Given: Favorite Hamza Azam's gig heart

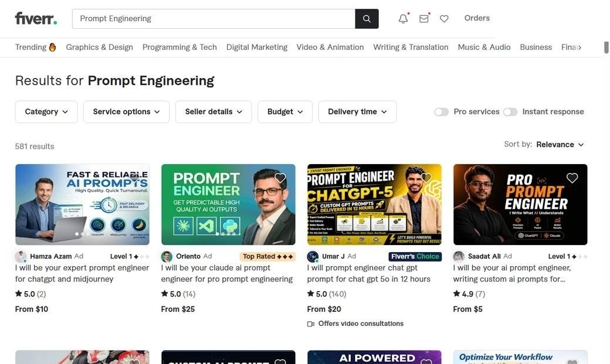Looking at the screenshot, I should point(134,178).
